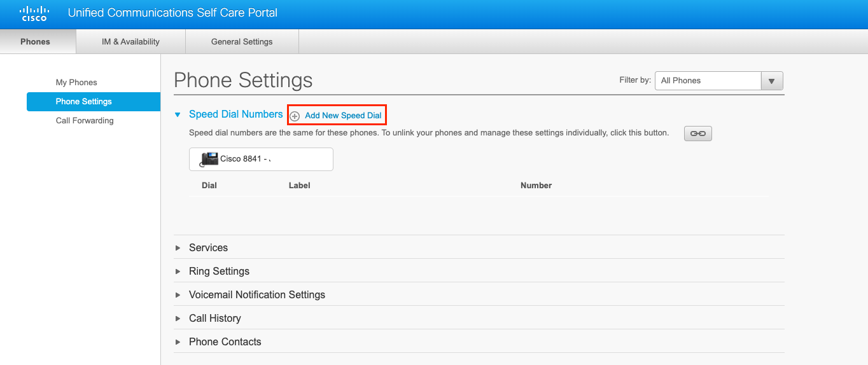Image resolution: width=868 pixels, height=365 pixels.
Task: Select Phone Settings in sidebar
Action: [83, 101]
